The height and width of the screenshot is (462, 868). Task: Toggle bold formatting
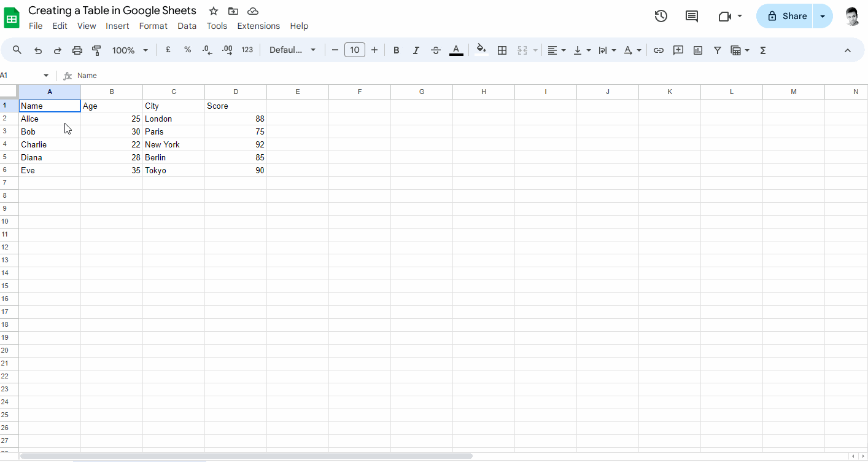click(x=396, y=50)
